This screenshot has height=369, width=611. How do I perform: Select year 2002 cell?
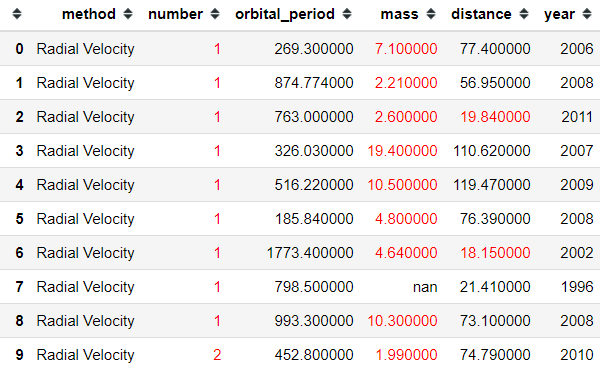click(577, 252)
